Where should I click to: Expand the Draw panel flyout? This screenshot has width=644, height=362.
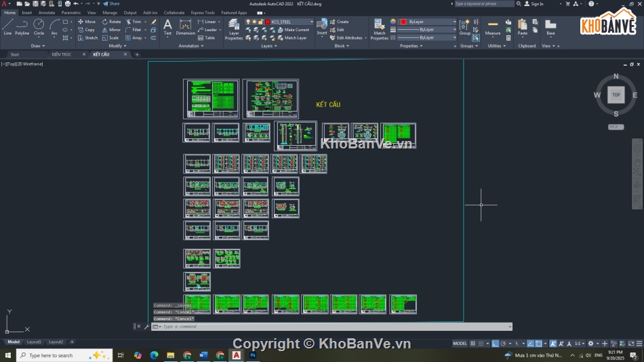39,46
